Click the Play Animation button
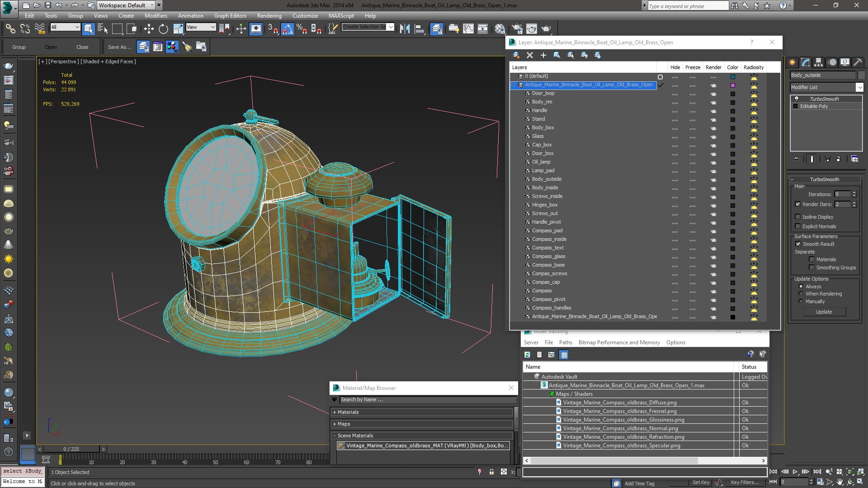 pos(795,472)
